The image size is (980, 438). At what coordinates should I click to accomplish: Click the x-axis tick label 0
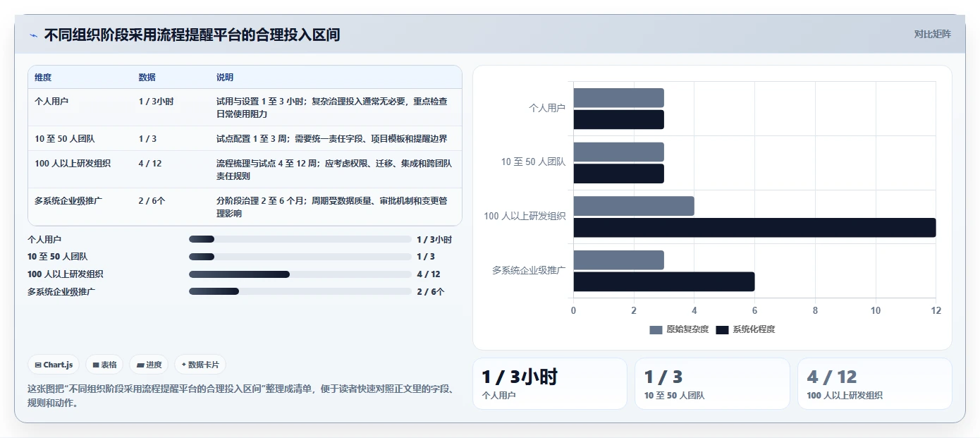tap(573, 310)
